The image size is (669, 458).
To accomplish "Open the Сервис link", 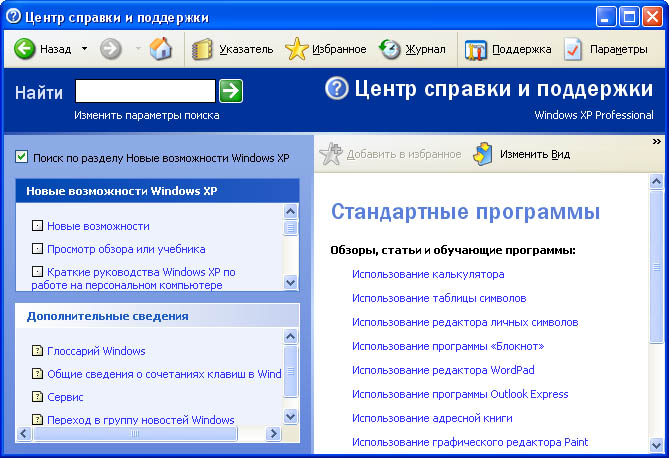I will tap(65, 397).
